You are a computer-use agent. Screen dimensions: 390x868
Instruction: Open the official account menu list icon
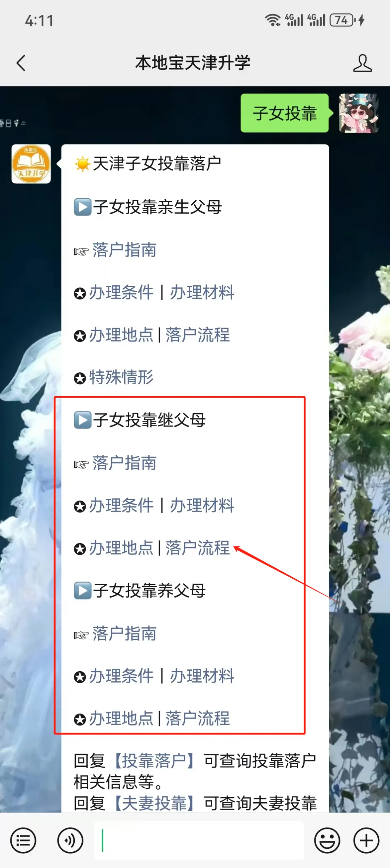point(23,841)
